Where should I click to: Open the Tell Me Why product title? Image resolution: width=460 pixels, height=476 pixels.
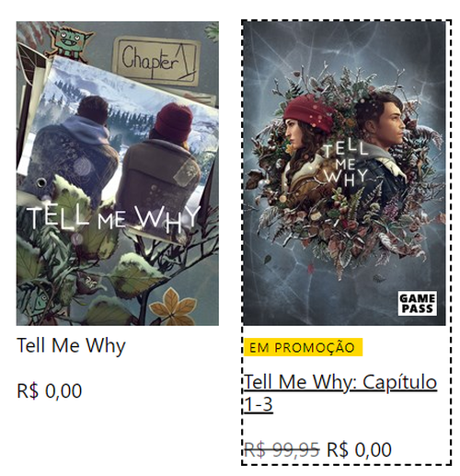71,345
